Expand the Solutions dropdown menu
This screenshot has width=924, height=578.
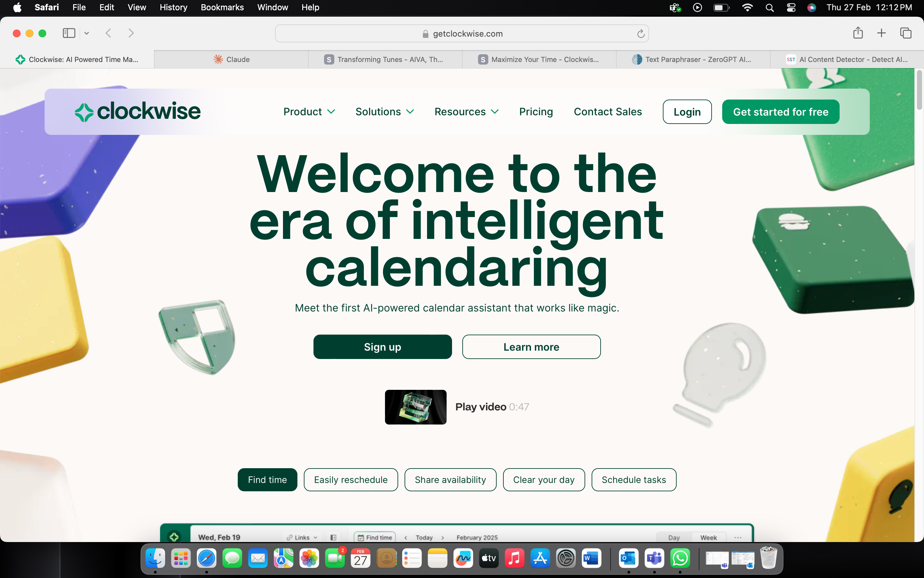385,112
